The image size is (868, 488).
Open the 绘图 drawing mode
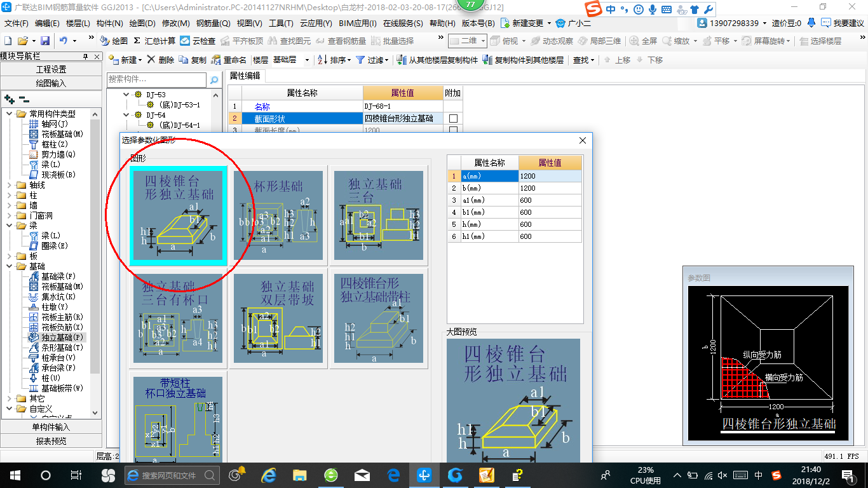coord(114,41)
